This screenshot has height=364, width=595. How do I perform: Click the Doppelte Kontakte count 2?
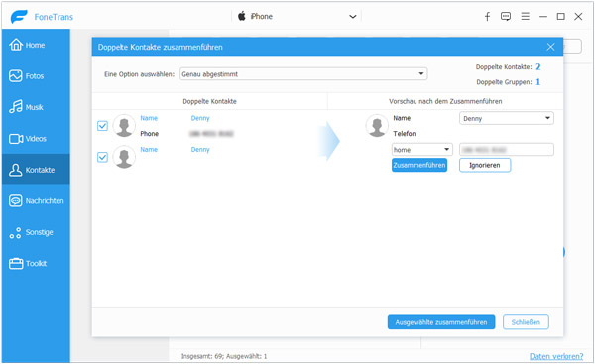[x=538, y=67]
